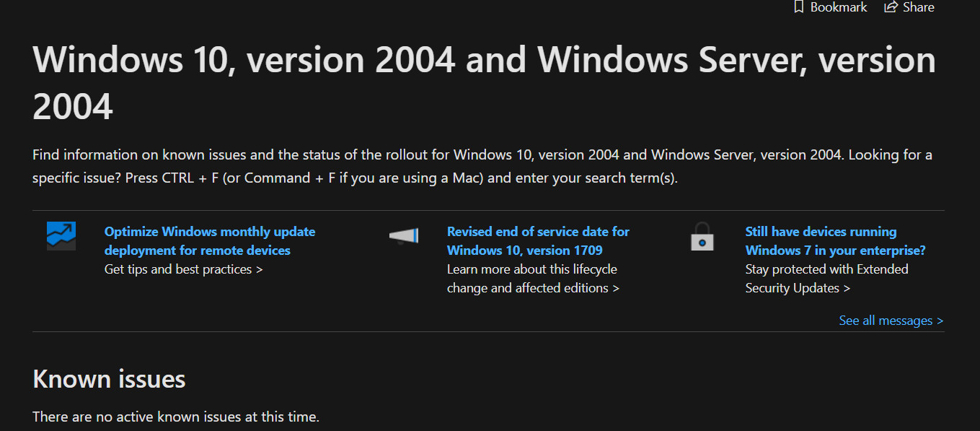
Task: Click the blue trending chart icon
Action: click(61, 236)
